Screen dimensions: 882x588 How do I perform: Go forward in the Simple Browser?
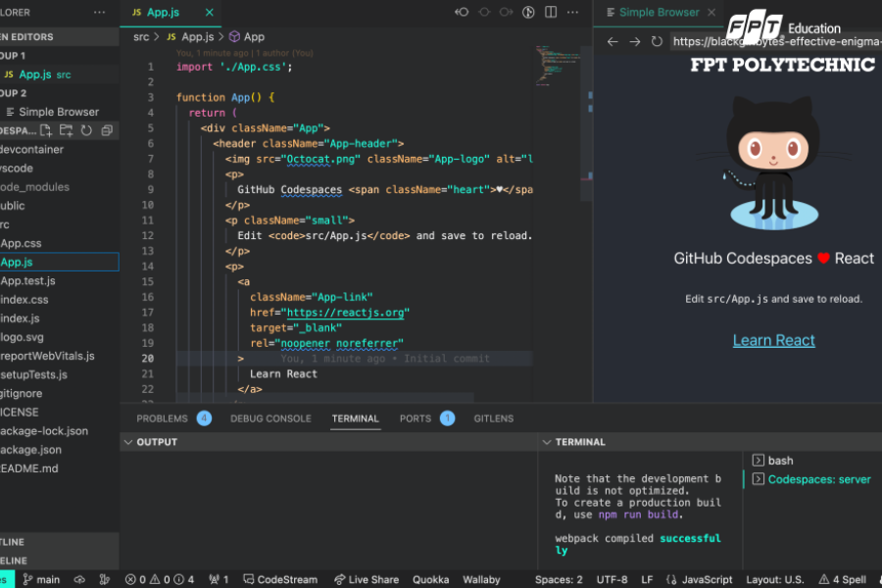[634, 41]
